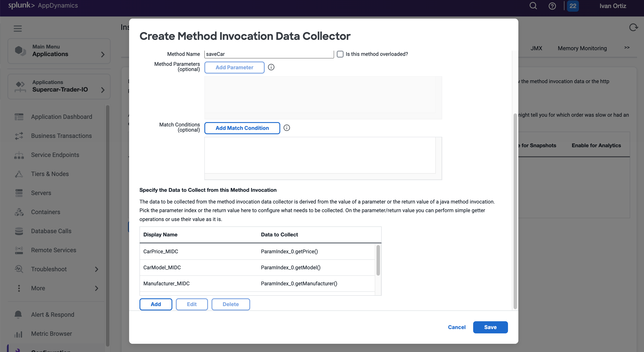Select Business Transactions in the sidebar
Viewport: 644px width, 352px height.
click(x=61, y=136)
